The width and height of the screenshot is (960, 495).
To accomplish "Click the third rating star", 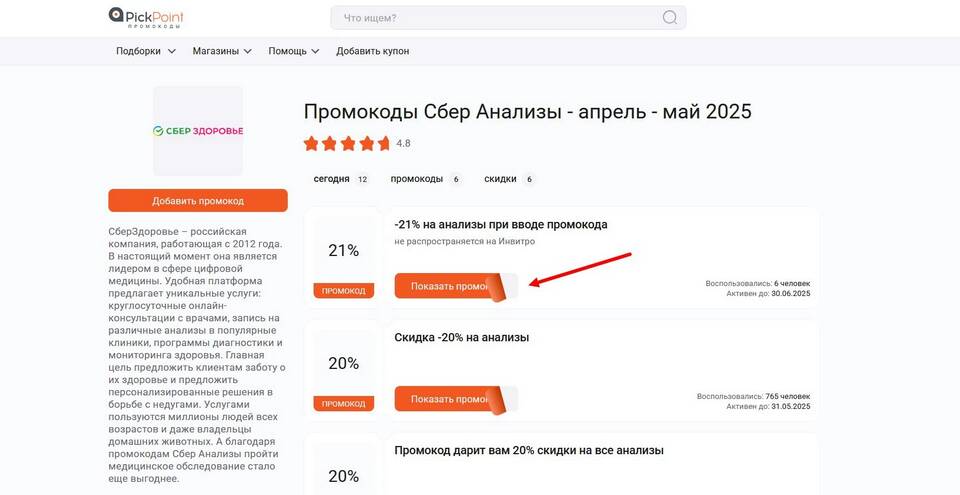I will click(348, 144).
